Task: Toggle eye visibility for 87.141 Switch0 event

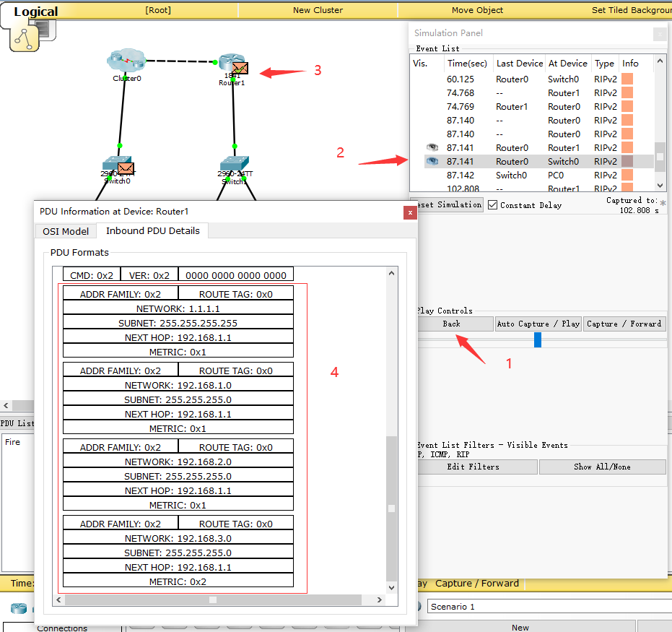Action: click(432, 161)
